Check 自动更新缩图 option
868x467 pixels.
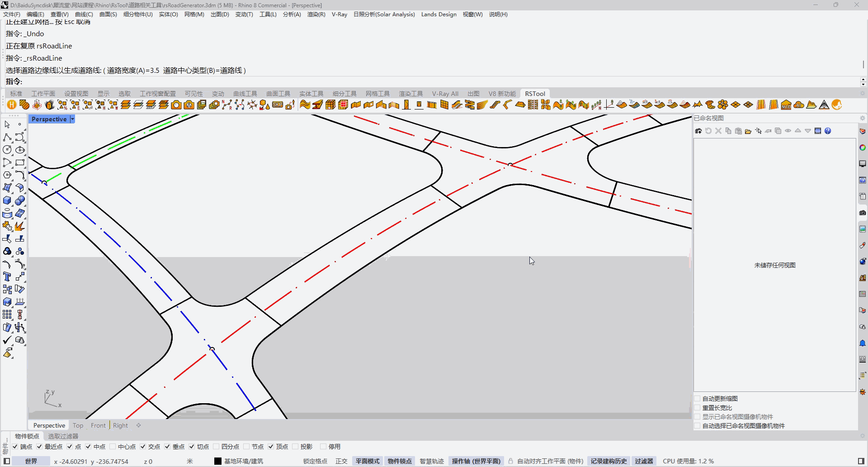(698, 399)
